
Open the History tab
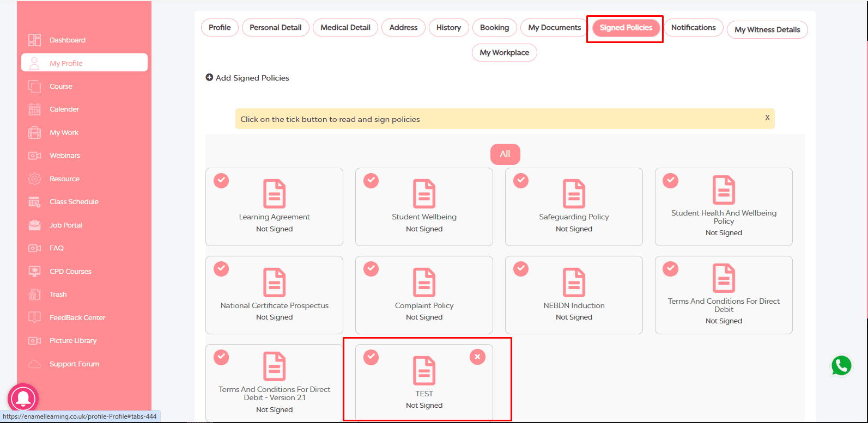coord(449,27)
